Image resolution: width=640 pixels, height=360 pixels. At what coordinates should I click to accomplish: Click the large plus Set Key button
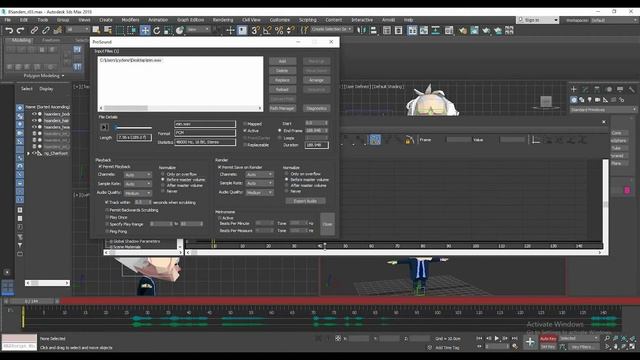(x=530, y=342)
